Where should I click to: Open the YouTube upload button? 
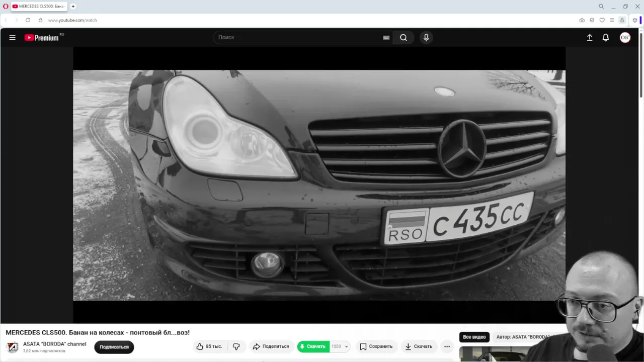click(x=590, y=37)
